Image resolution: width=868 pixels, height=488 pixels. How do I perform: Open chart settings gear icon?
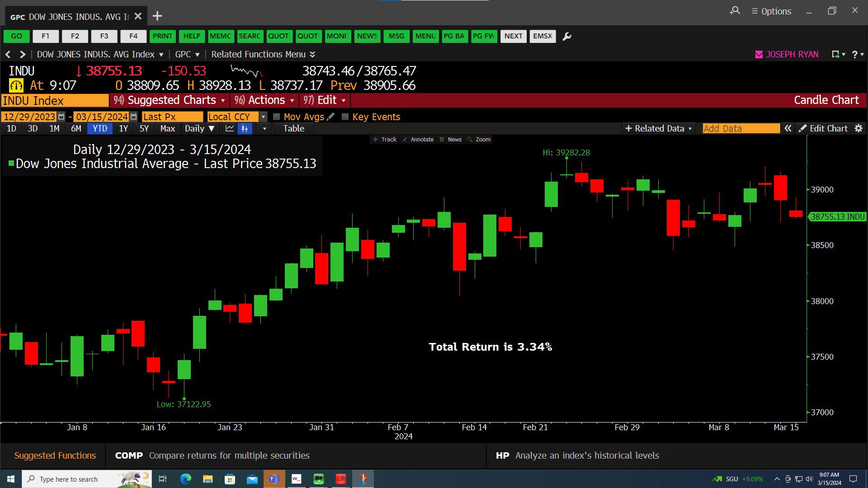859,129
